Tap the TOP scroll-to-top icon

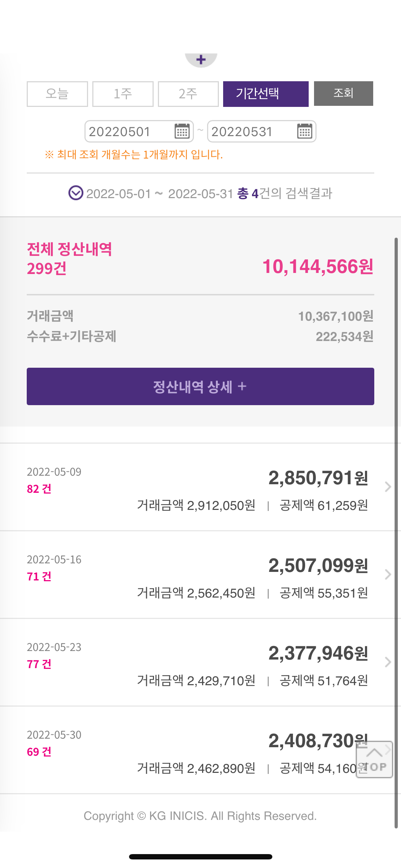click(x=374, y=759)
